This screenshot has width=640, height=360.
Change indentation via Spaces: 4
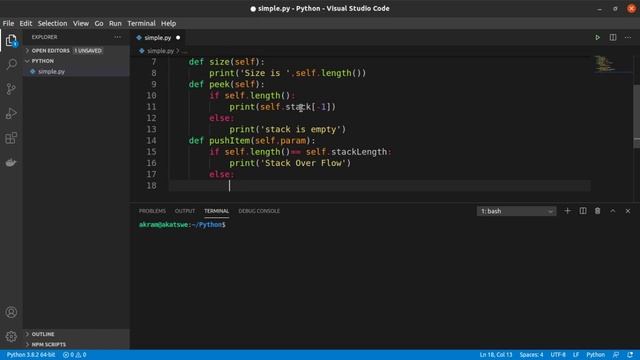[x=531, y=355]
